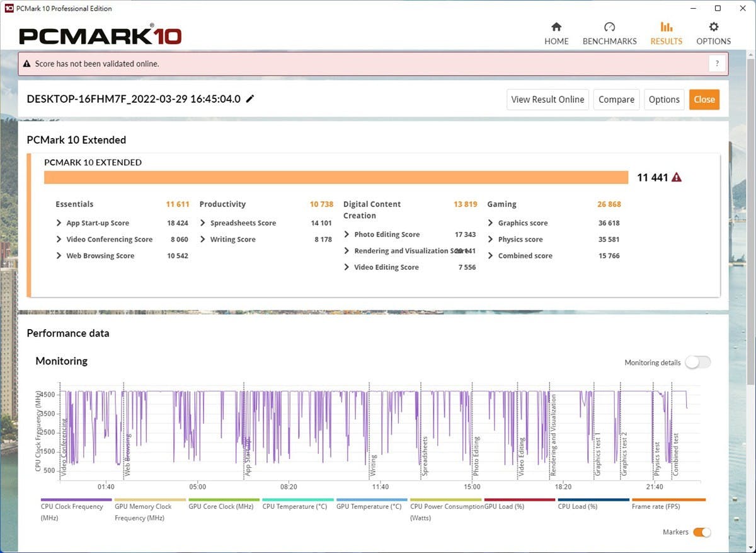Go to the Benchmarks tab
Image resolution: width=756 pixels, height=553 pixels.
tap(609, 34)
